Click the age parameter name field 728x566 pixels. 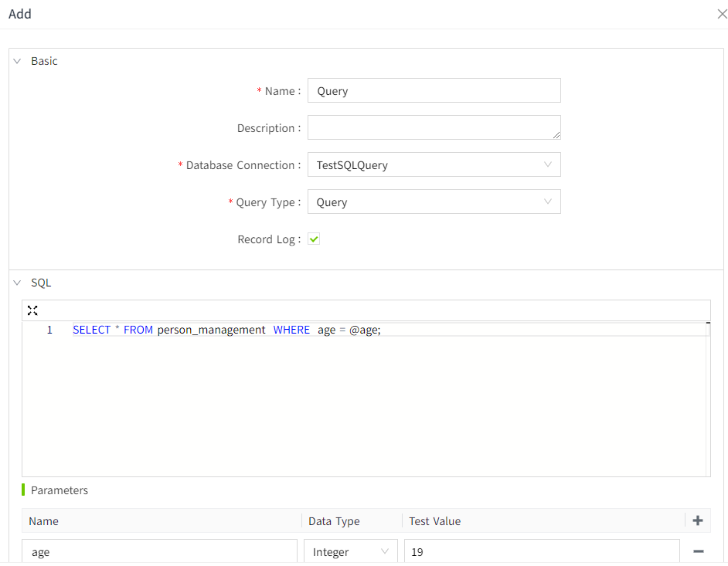coord(159,552)
